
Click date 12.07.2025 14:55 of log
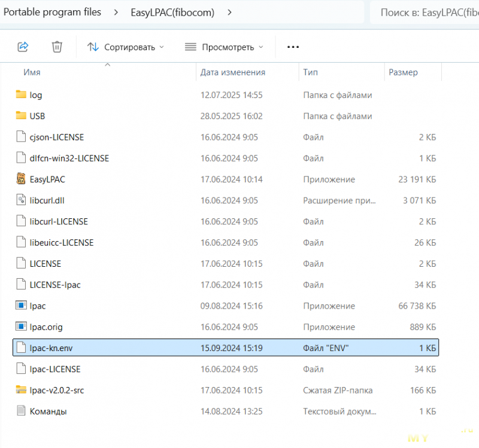click(231, 95)
